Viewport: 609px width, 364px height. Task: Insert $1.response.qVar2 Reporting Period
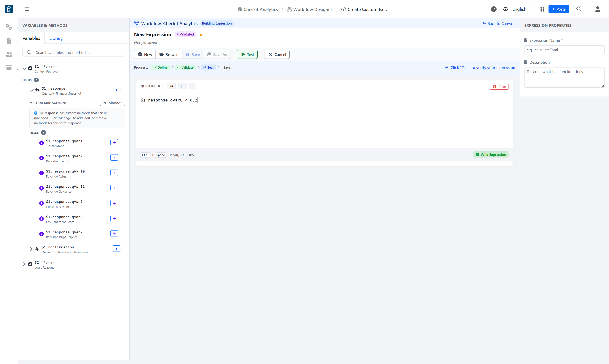point(114,158)
